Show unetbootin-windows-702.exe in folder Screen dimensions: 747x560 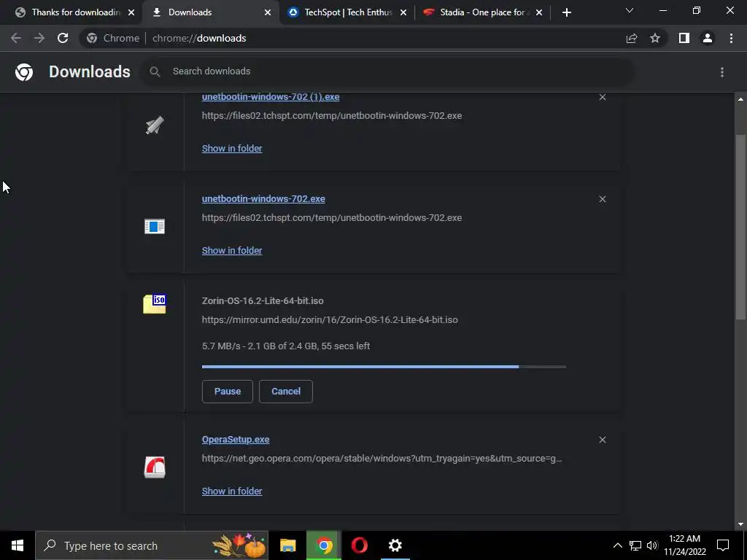coord(232,251)
